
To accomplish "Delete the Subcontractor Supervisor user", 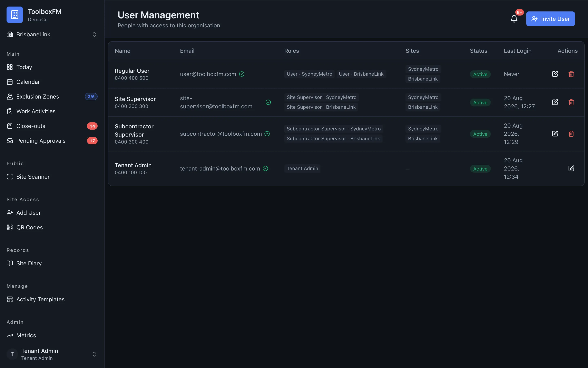I will pyautogui.click(x=571, y=134).
